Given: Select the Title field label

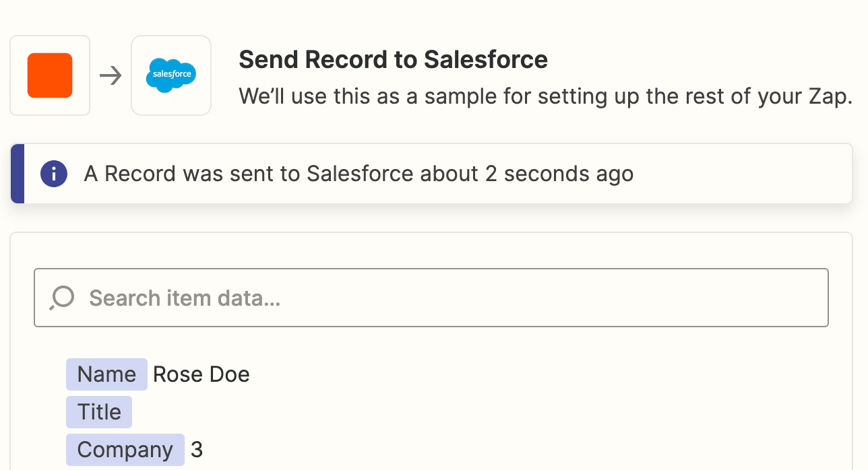Looking at the screenshot, I should pyautogui.click(x=99, y=412).
